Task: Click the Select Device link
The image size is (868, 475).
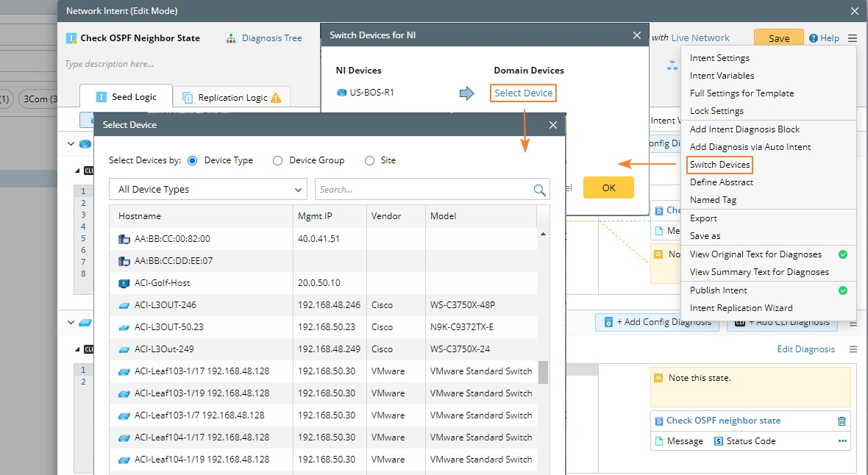Action: tap(523, 93)
